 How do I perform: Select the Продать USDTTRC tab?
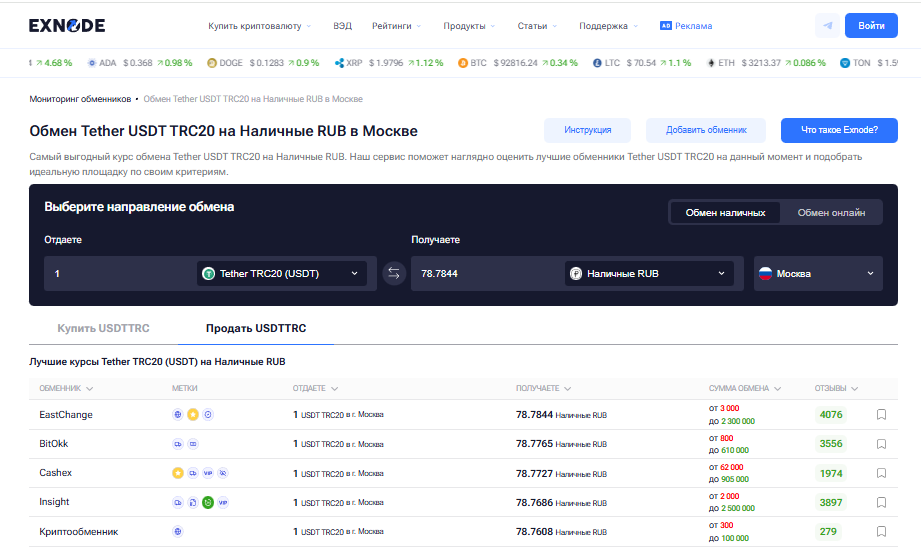pos(256,328)
